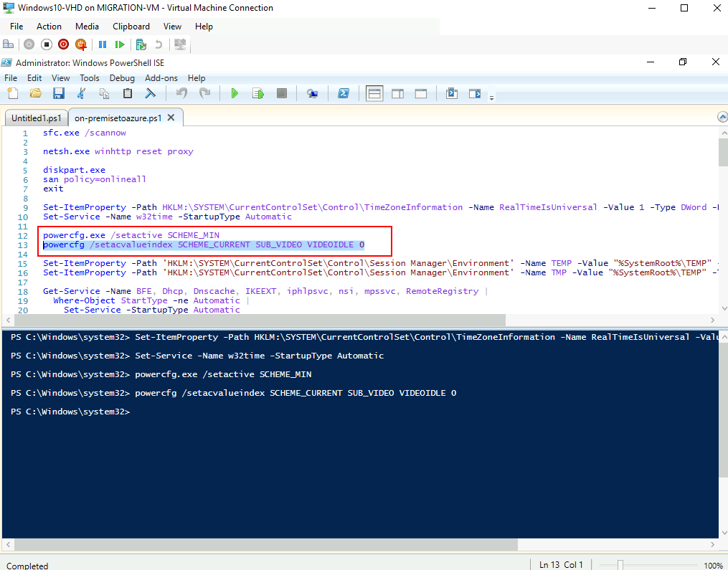This screenshot has height=570, width=728.
Task: Create a new script in PowerShell ISE
Action: click(13, 93)
